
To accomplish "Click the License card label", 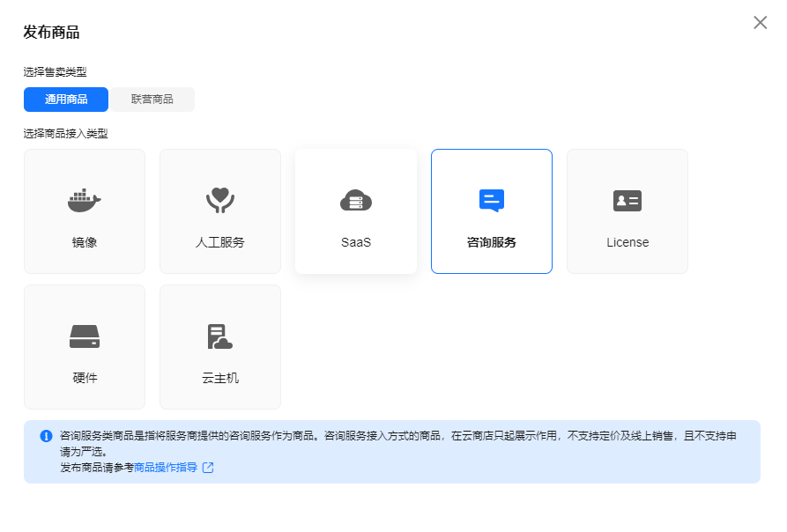I will tap(627, 243).
